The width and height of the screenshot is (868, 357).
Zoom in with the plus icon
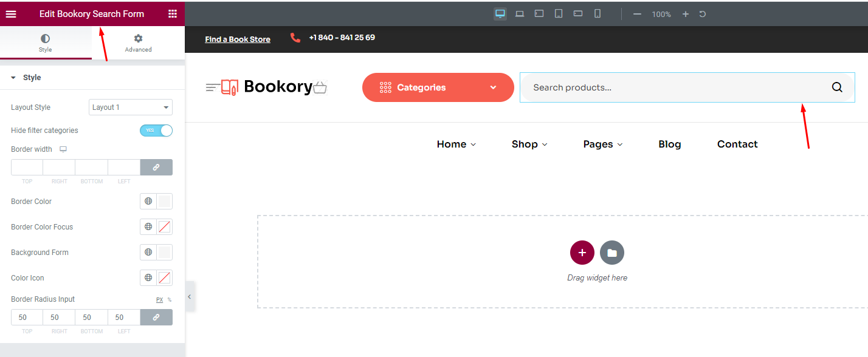(x=685, y=14)
